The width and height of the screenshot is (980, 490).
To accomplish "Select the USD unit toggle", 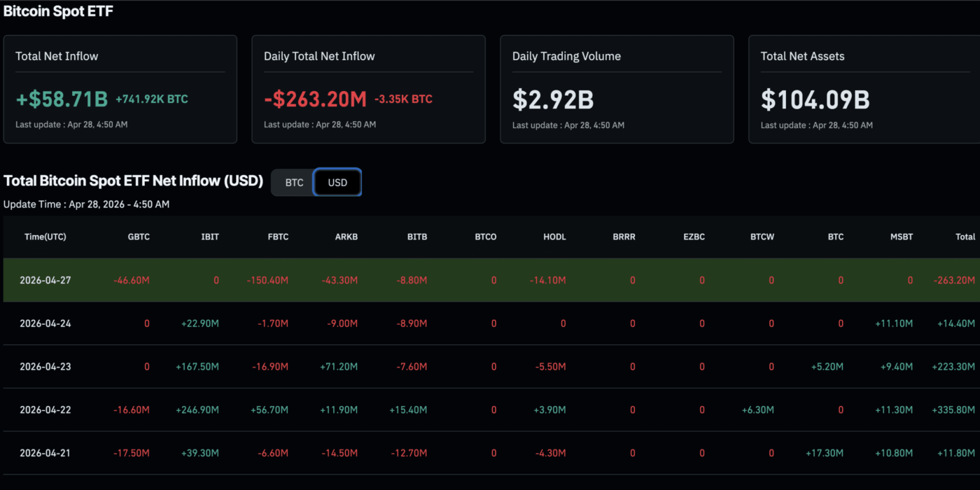I will pos(337,183).
